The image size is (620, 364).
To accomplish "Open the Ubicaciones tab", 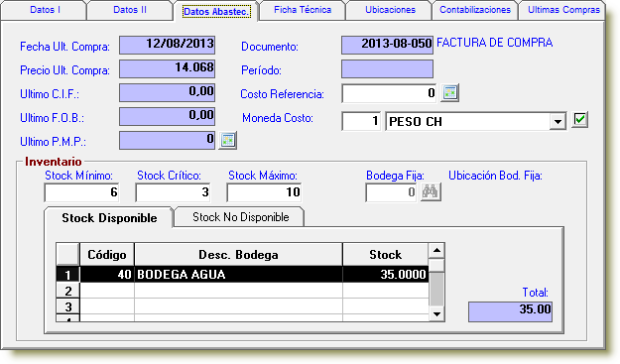I will (x=390, y=10).
